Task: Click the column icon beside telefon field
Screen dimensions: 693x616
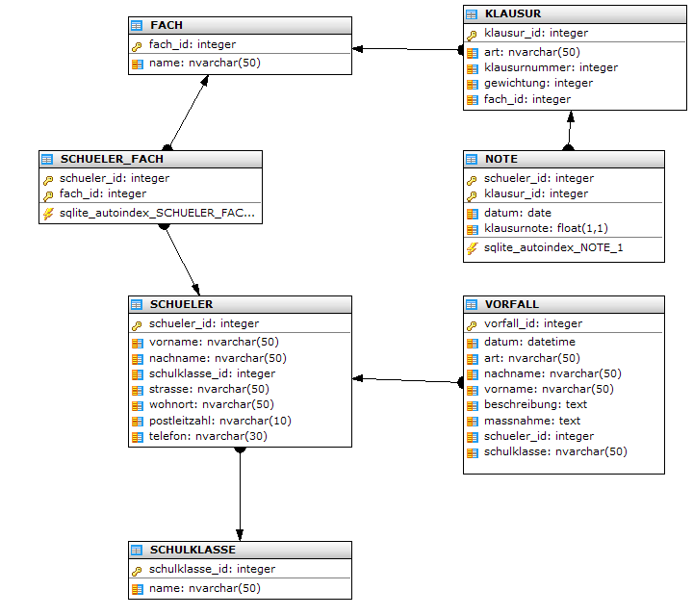Action: pos(137,437)
